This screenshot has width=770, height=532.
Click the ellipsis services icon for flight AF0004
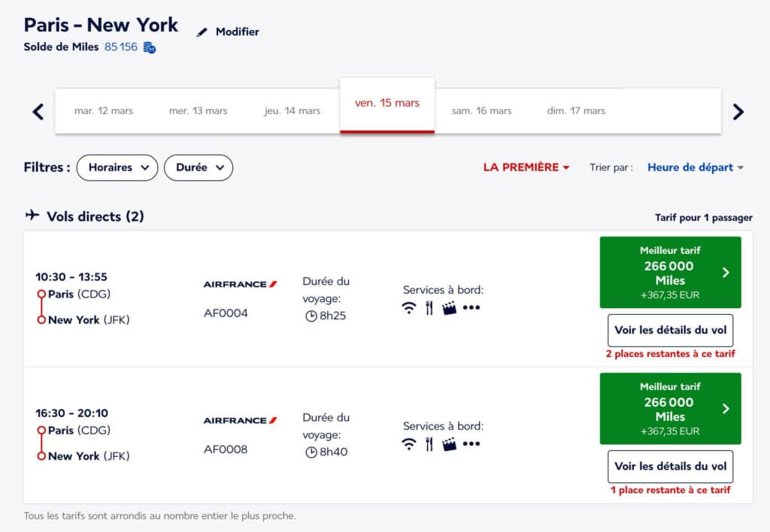[471, 307]
